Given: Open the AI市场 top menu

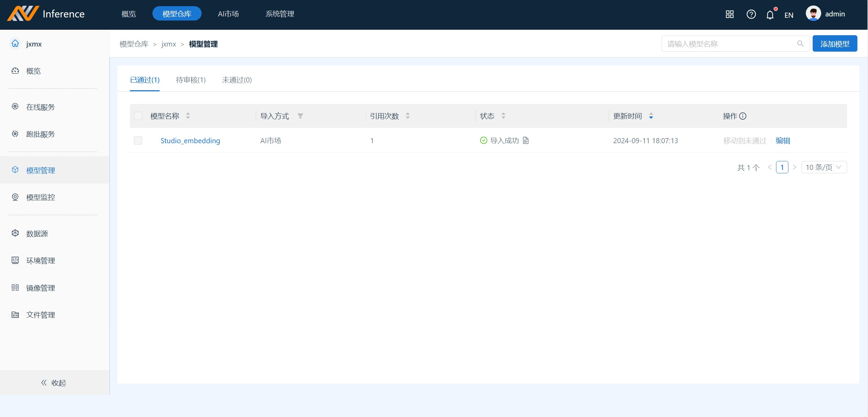Looking at the screenshot, I should [228, 14].
